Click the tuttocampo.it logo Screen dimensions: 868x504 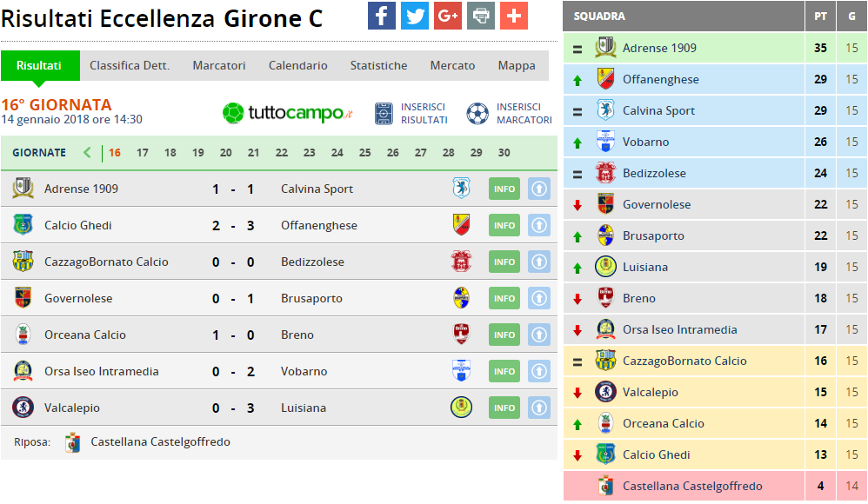288,113
